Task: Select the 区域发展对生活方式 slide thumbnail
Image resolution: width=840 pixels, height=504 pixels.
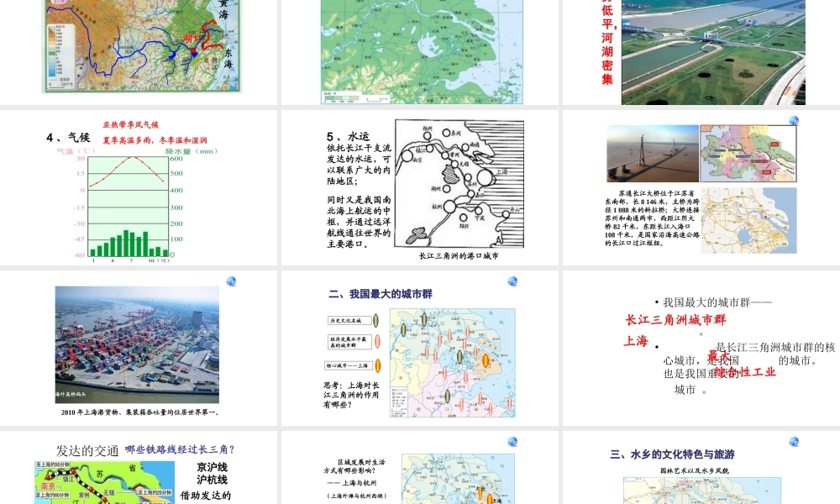Action: pyautogui.click(x=420, y=468)
